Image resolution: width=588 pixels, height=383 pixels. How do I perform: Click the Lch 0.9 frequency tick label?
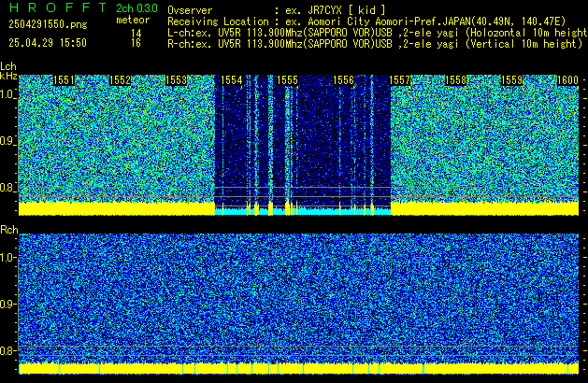(7, 141)
